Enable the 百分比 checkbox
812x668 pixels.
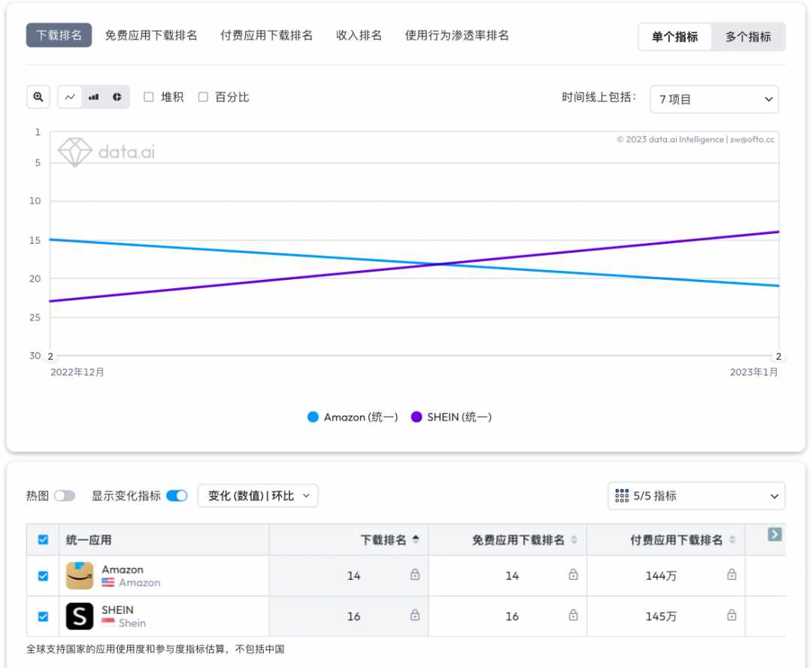204,97
